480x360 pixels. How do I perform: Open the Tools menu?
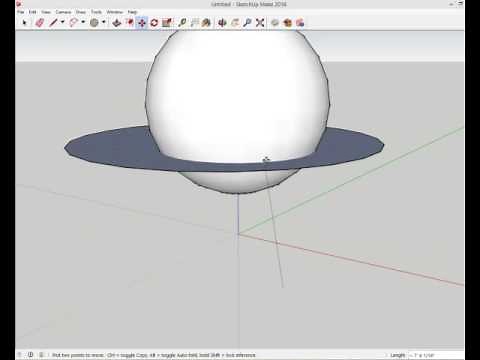96,12
